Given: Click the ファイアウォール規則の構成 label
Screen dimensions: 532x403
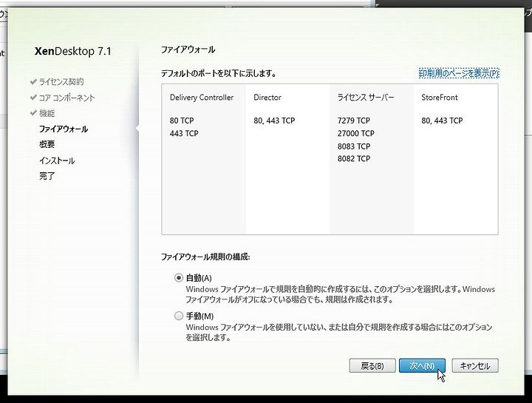Looking at the screenshot, I should (x=205, y=257).
